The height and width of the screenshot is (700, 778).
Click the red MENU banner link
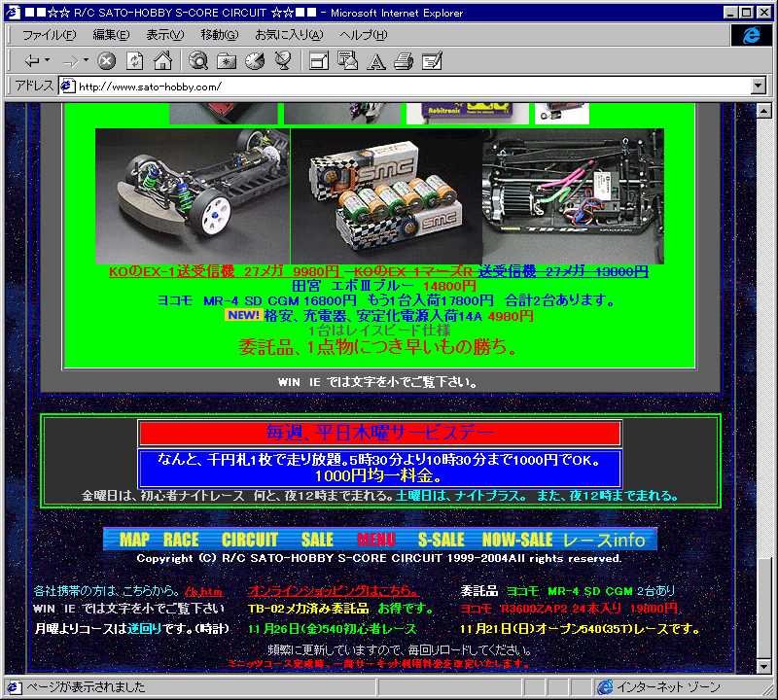(x=376, y=540)
